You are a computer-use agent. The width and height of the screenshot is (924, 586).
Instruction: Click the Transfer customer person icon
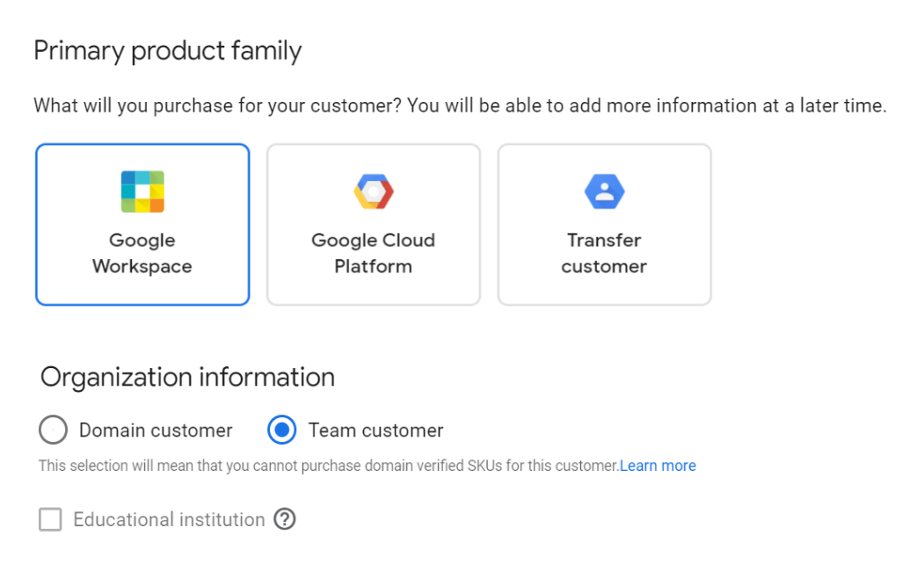tap(604, 192)
